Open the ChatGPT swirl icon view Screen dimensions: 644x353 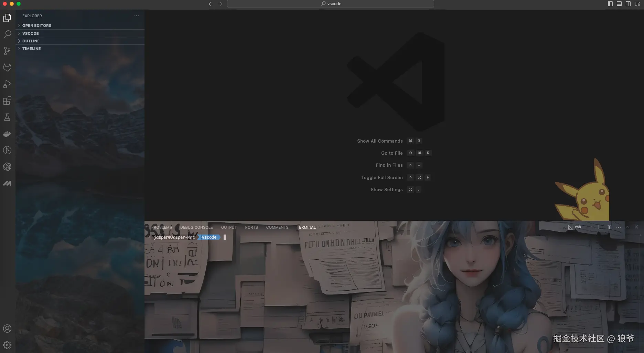pyautogui.click(x=7, y=167)
